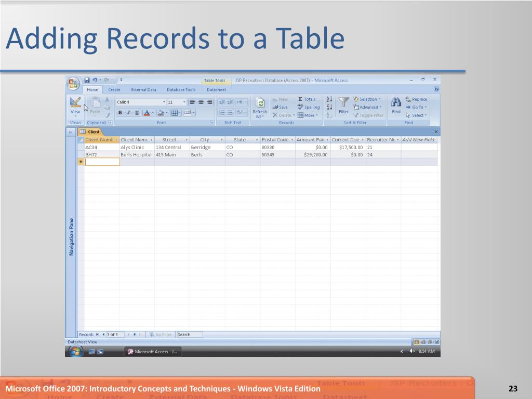
Task: Click the volume icon in system tray
Action: point(412,351)
